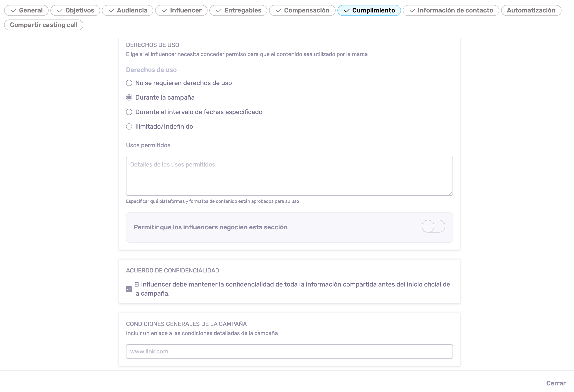Enable influencers negotiating this section toggle
574x392 pixels.
(x=433, y=226)
